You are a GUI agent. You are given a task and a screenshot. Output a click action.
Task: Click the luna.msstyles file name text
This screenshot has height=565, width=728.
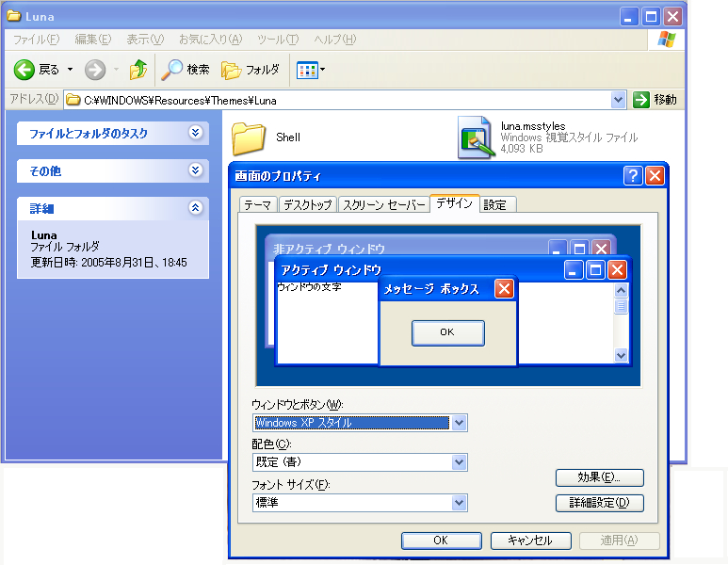pos(533,126)
